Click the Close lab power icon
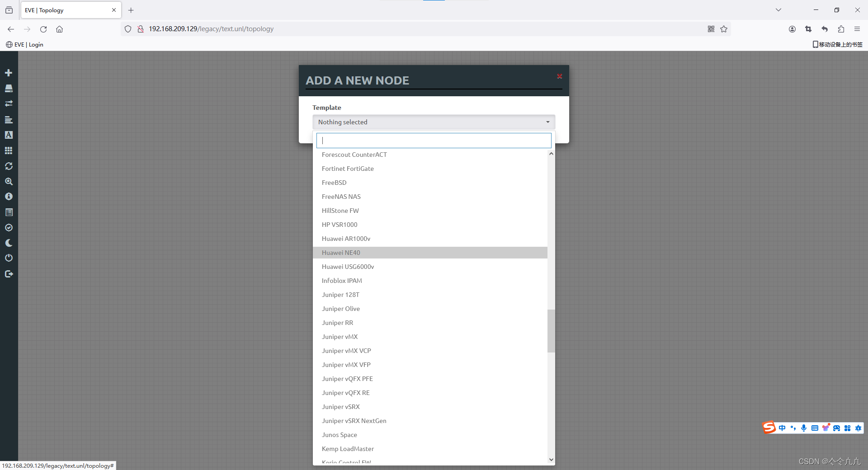This screenshot has height=470, width=868. (9, 258)
